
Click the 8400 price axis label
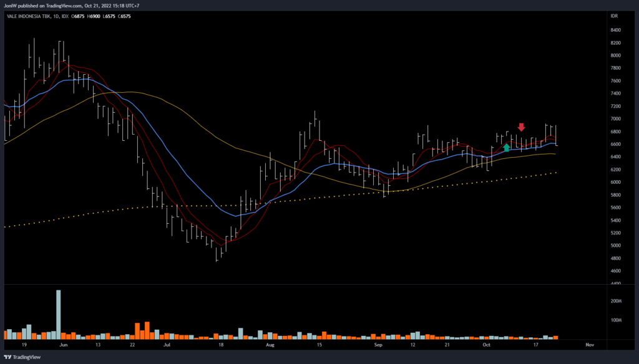[615, 30]
